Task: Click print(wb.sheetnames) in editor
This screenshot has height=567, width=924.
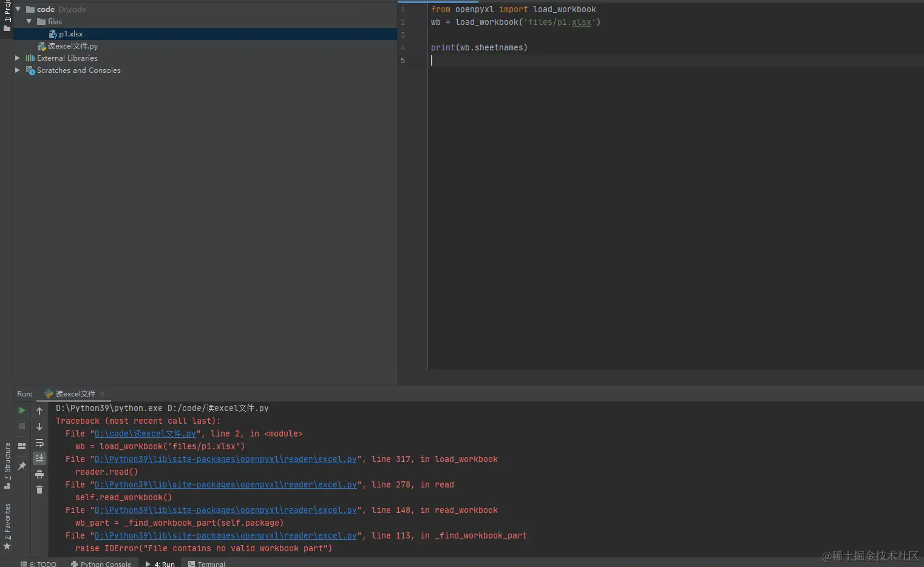Action: (x=479, y=47)
